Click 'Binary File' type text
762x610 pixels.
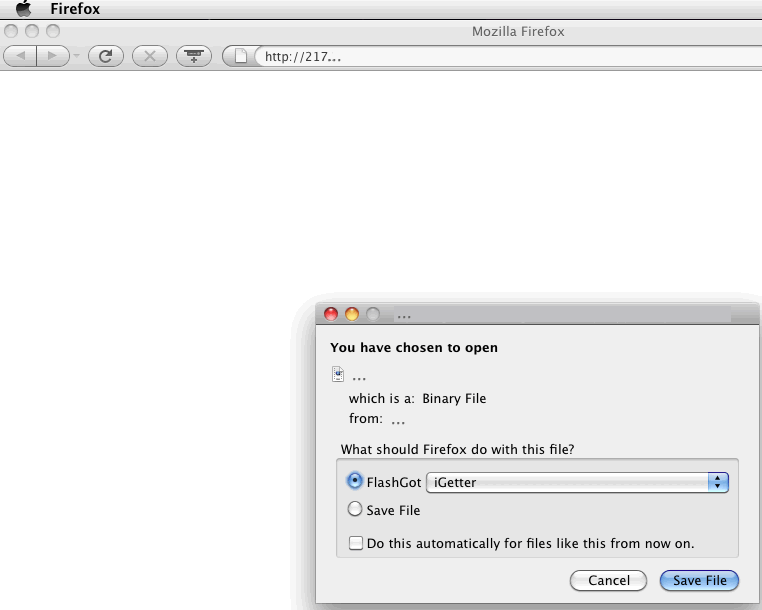(x=454, y=399)
